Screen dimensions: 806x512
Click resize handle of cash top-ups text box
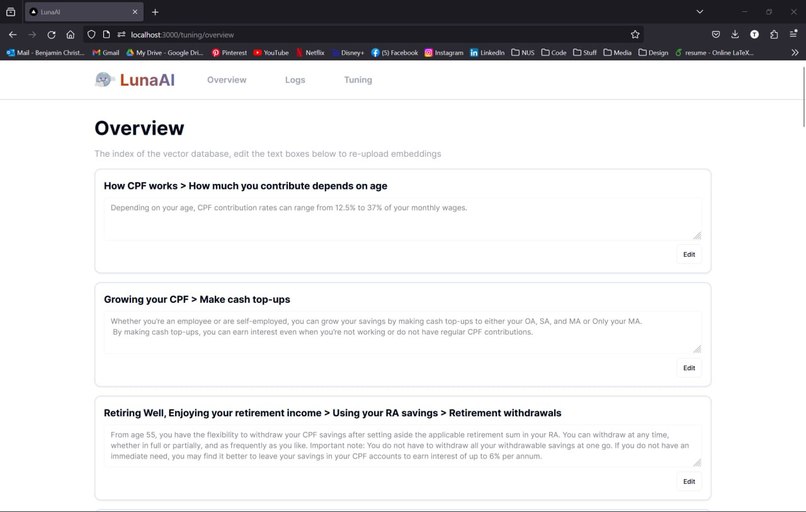(697, 349)
